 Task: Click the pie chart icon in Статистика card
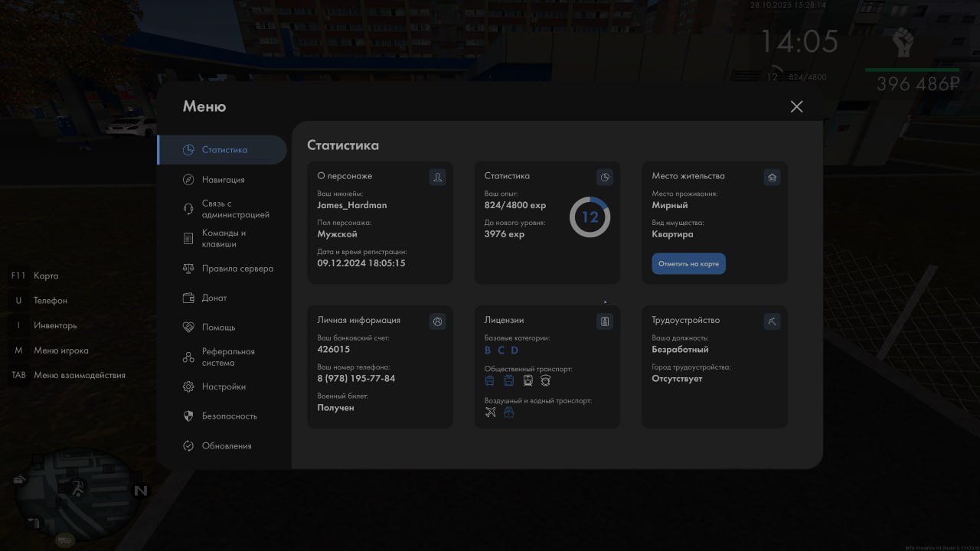[x=605, y=178]
